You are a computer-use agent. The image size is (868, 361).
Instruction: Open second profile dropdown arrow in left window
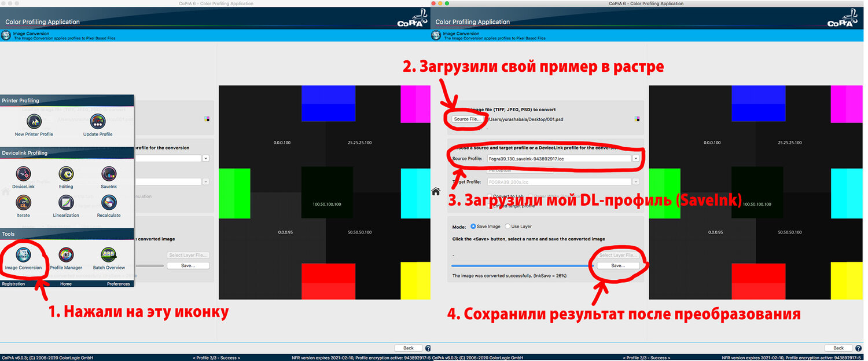click(205, 181)
